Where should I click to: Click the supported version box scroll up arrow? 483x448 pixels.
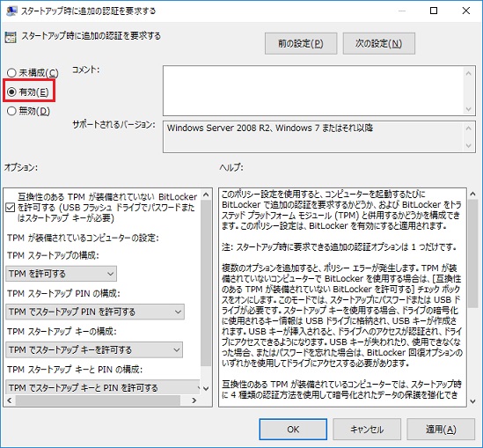click(x=469, y=129)
